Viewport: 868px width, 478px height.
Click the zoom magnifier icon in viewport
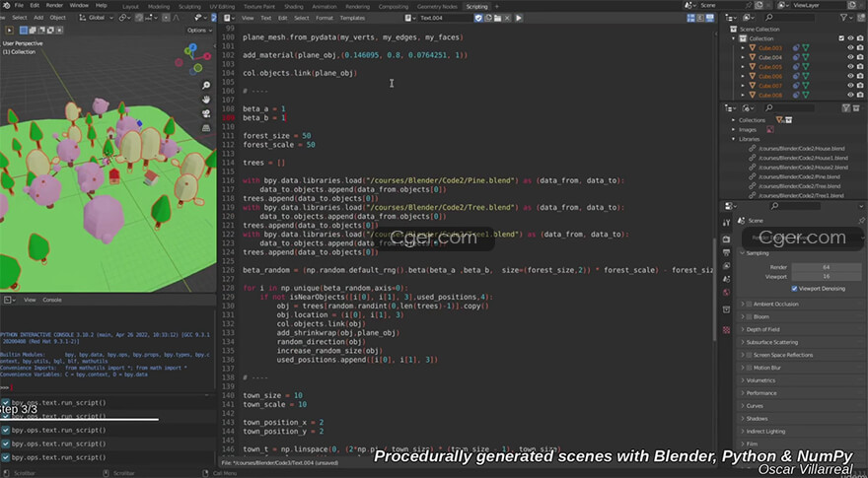(x=206, y=85)
